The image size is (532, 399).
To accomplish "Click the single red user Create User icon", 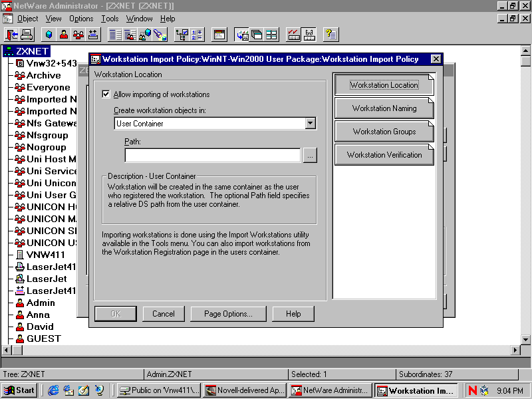I will (x=63, y=35).
